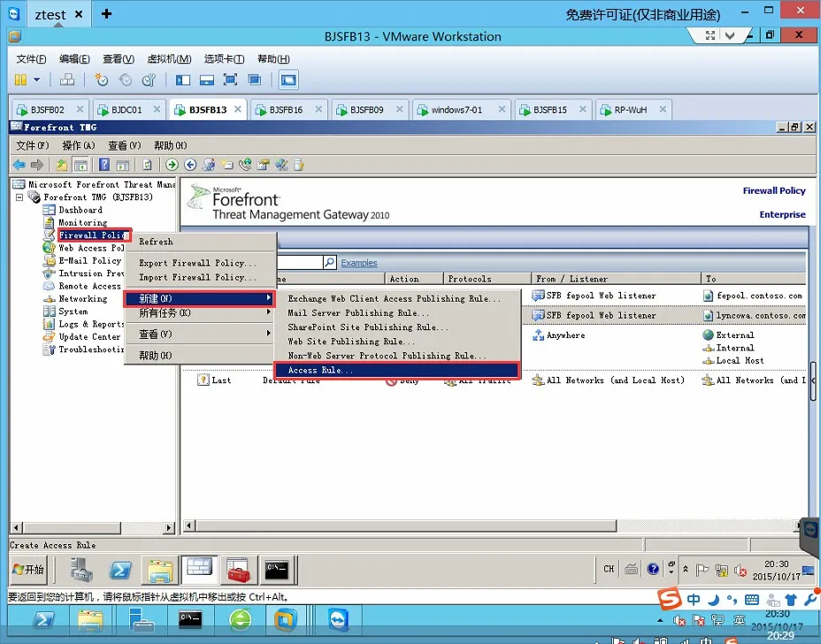This screenshot has width=821, height=644.
Task: Expand the 查看(V) context submenu
Action: (200, 334)
